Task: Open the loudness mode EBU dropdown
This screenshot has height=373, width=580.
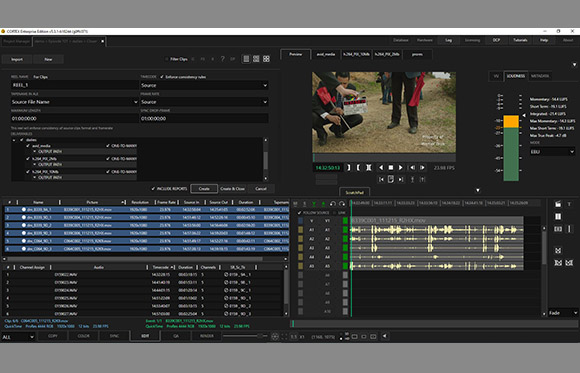Action: 552,152
